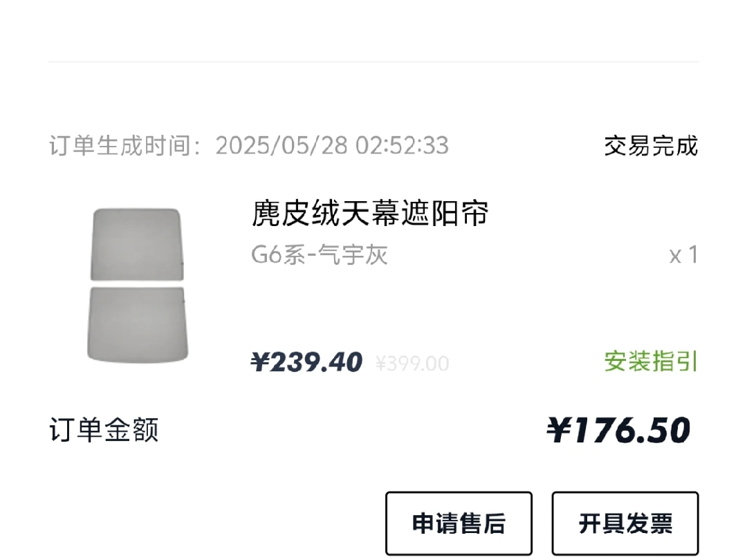Open the 安装指引 installation guide link
The height and width of the screenshot is (560, 747).
(x=651, y=362)
